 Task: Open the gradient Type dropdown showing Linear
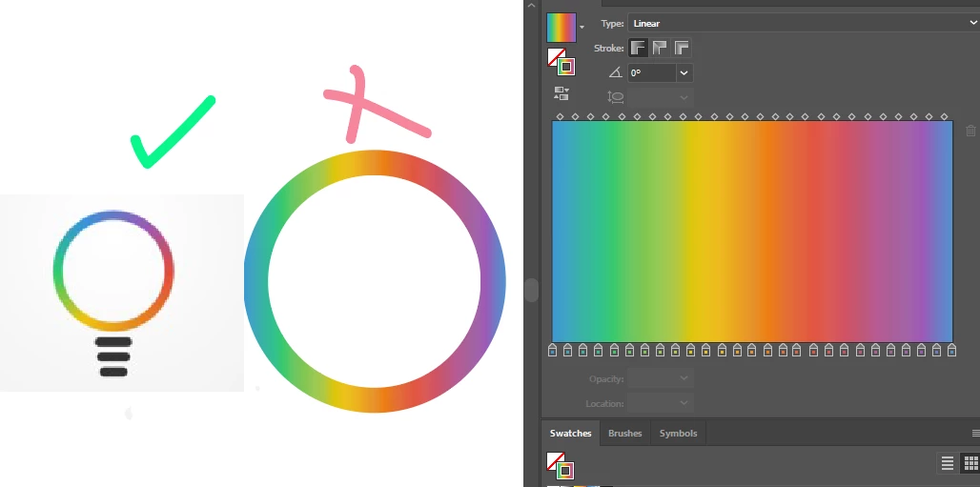point(804,23)
